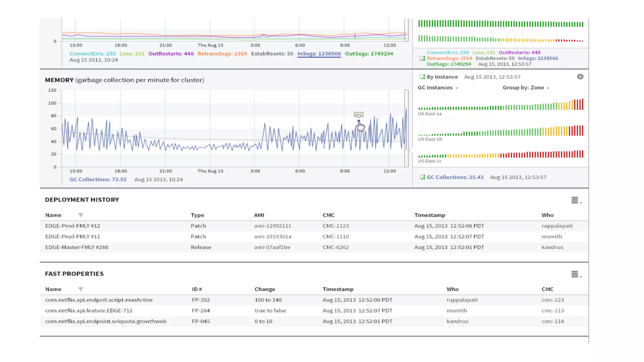Click the US-East-1c instance bar strip
The width and height of the screenshot is (644, 362).
pyautogui.click(x=501, y=155)
